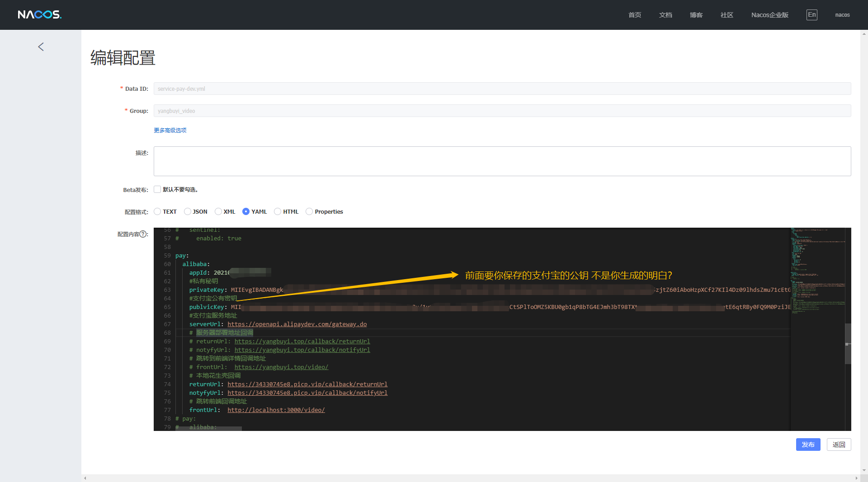Viewport: 868px width, 482px height.
Task: Open the picp.vip callback/notifyUrl link on line 75
Action: [307, 393]
